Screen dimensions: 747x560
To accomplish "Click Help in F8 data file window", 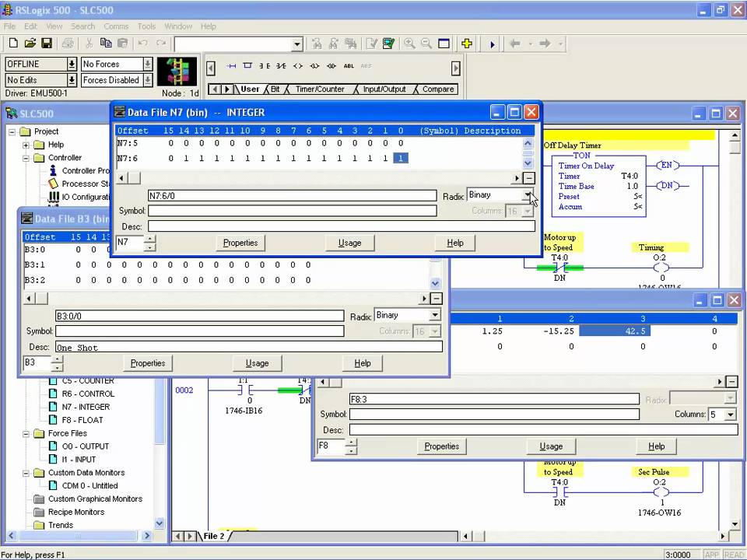I will [656, 446].
